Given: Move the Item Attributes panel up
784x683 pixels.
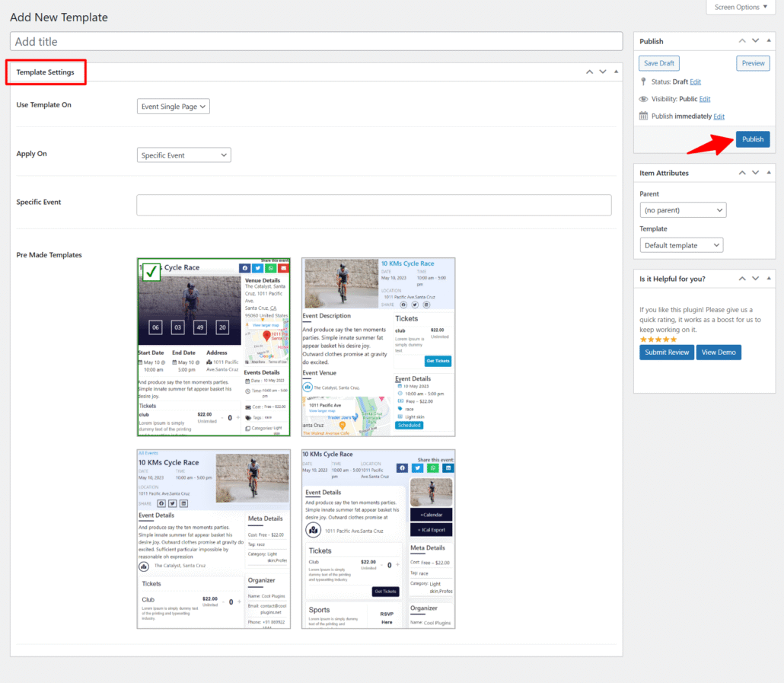Looking at the screenshot, I should click(x=742, y=173).
